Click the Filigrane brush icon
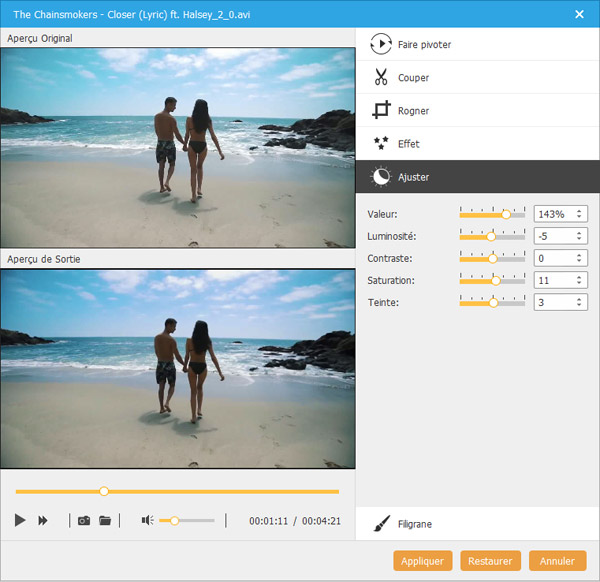Screen dimensions: 600x582 click(x=381, y=524)
